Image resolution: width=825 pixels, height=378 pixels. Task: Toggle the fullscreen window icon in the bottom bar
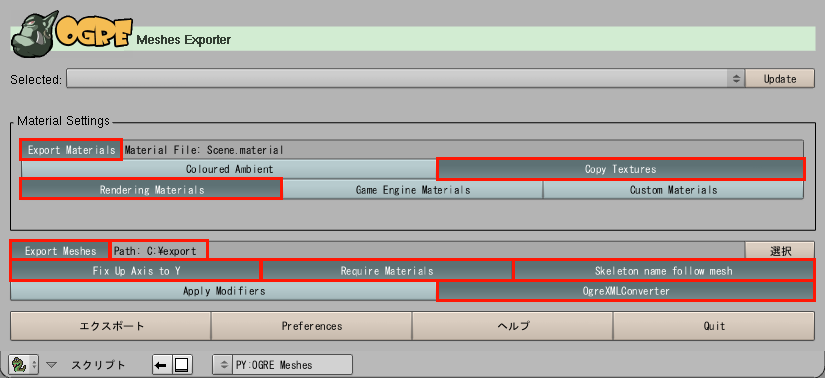pyautogui.click(x=183, y=364)
